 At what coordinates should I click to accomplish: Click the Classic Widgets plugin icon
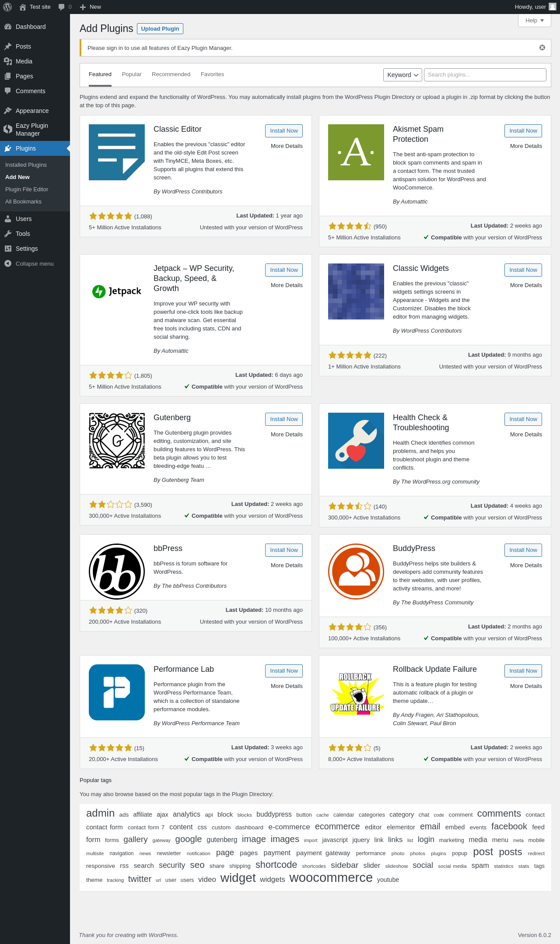[x=356, y=291]
